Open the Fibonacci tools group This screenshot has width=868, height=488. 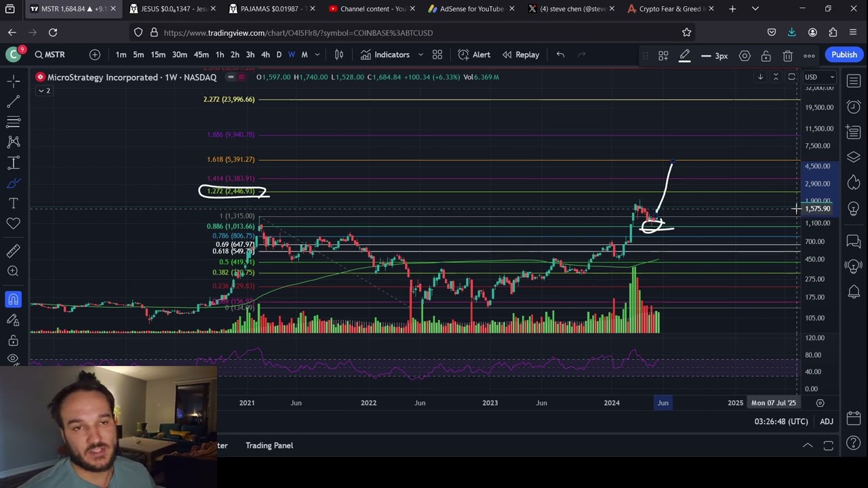coord(13,122)
